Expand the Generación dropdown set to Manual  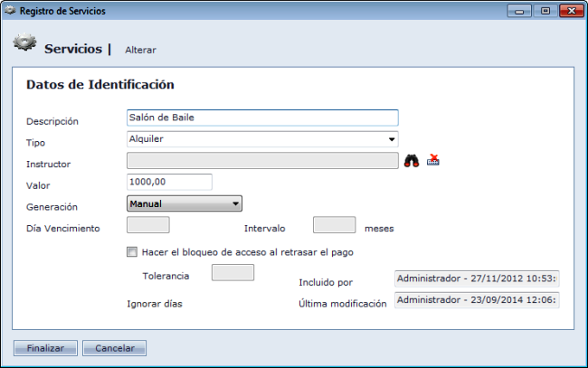pyautogui.click(x=185, y=204)
